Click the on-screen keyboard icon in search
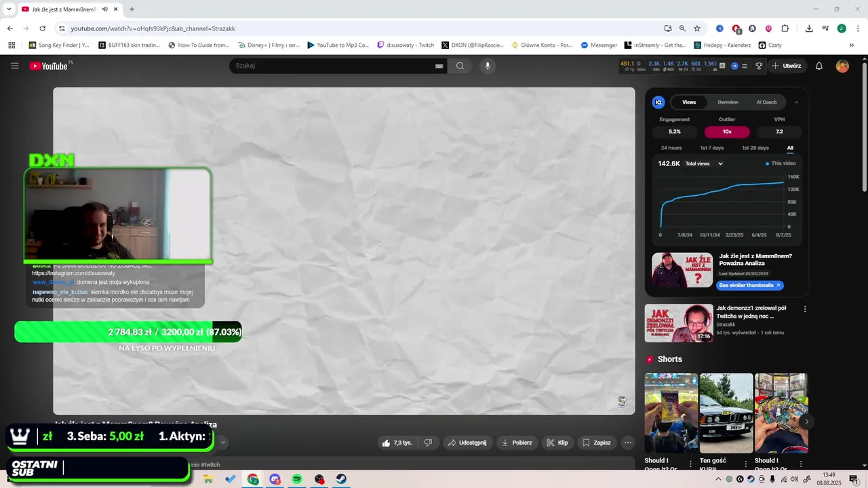The height and width of the screenshot is (488, 868). pyautogui.click(x=439, y=66)
